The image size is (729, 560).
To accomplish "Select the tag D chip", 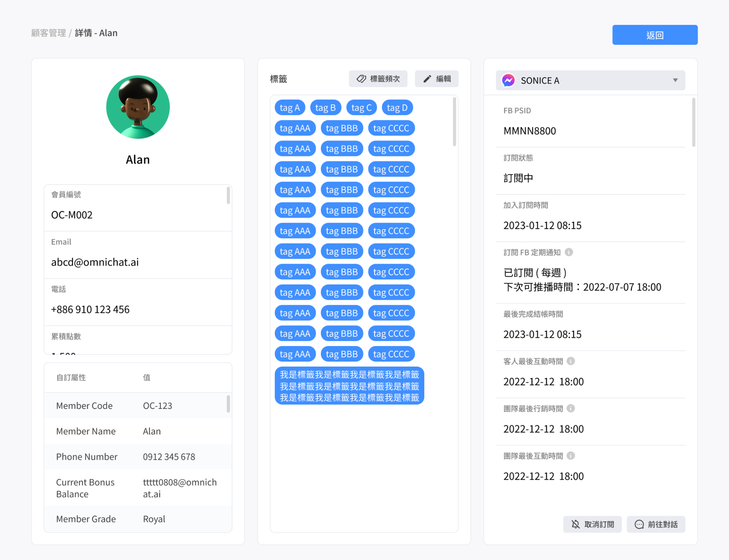I will (397, 108).
